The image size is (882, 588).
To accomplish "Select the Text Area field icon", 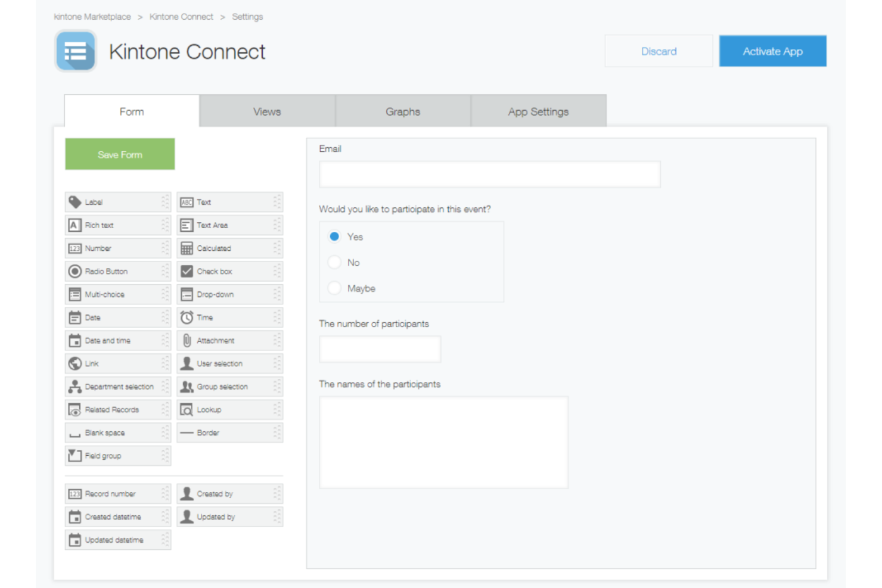I will (187, 225).
